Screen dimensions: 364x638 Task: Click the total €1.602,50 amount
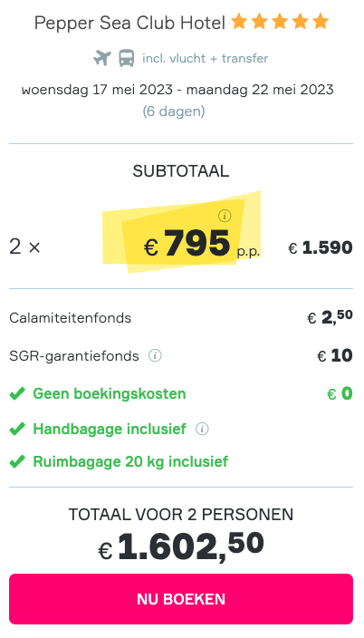[181, 546]
